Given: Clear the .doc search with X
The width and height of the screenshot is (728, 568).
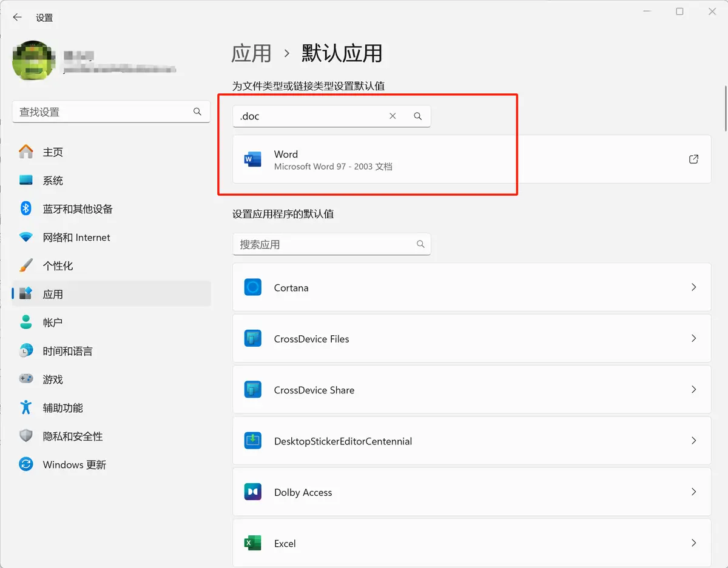Looking at the screenshot, I should tap(393, 116).
